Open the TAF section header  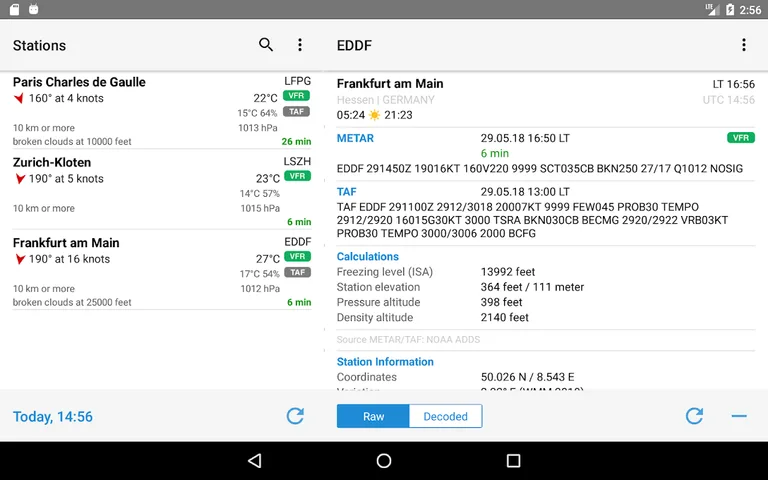(x=346, y=191)
